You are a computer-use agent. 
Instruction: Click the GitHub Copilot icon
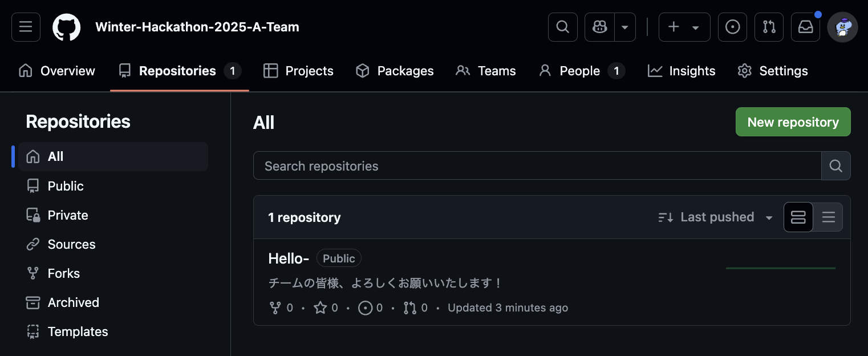pos(599,27)
